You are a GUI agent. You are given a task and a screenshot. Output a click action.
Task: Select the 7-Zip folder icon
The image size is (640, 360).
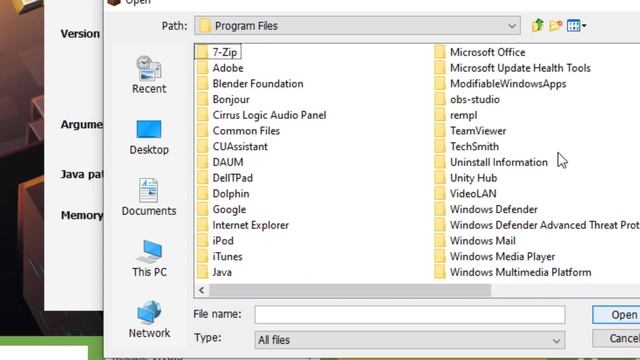click(x=202, y=52)
